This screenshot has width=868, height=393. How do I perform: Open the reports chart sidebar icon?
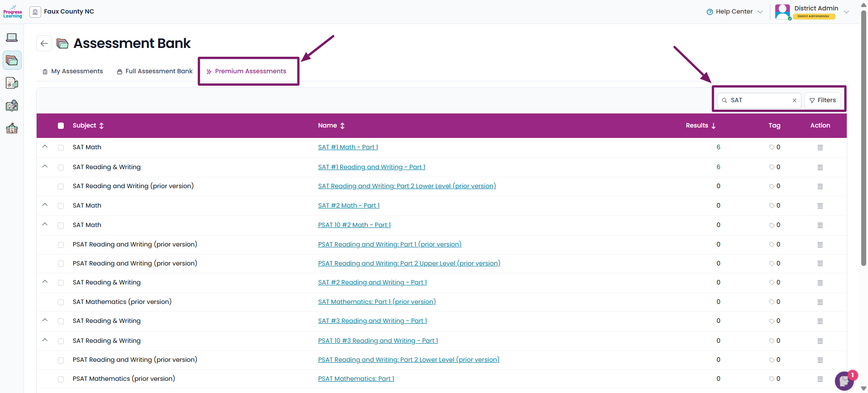[12, 83]
